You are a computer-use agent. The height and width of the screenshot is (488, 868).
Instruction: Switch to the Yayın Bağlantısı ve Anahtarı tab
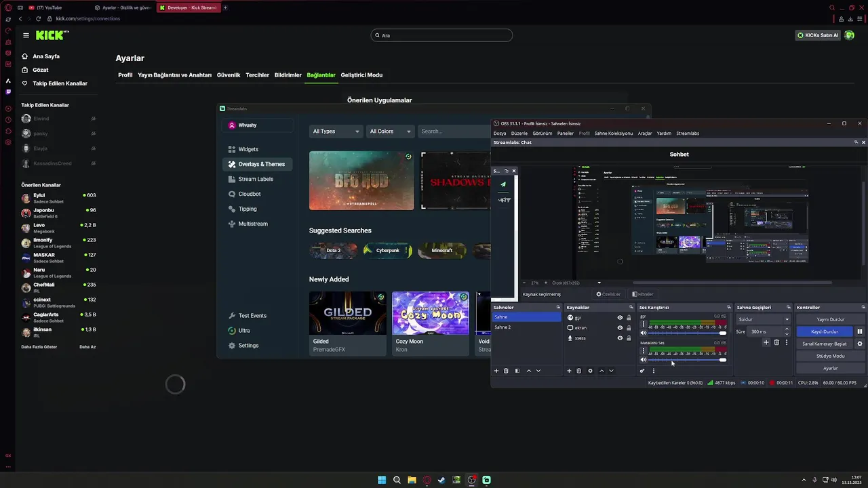174,75
